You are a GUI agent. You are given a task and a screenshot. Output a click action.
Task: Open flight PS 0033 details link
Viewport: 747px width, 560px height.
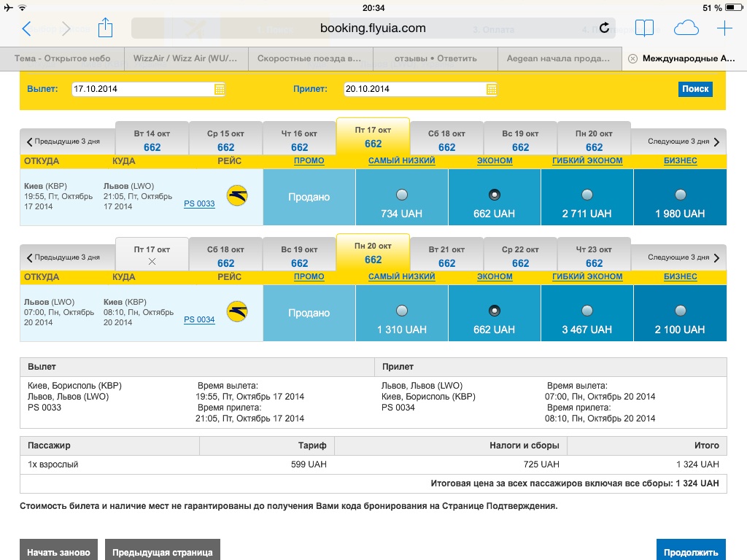click(199, 203)
